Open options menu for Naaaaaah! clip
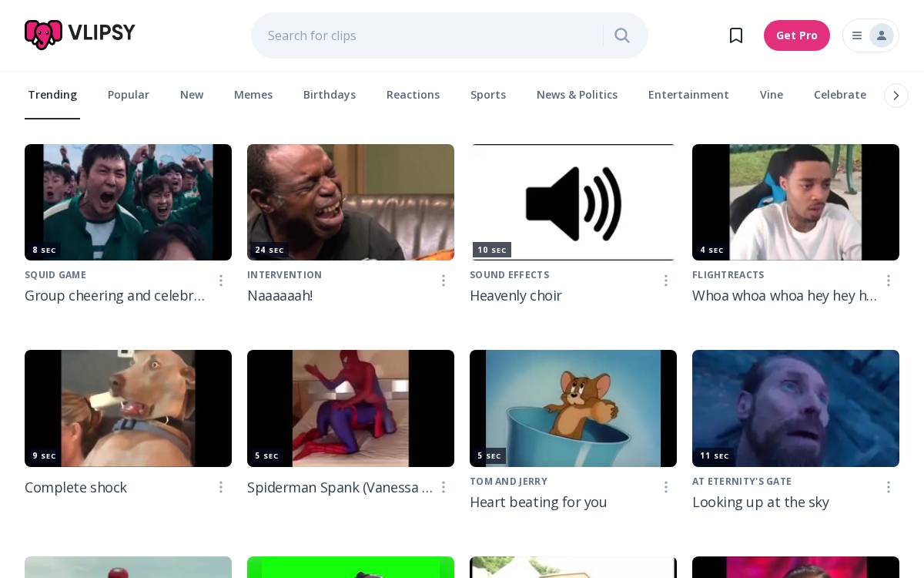924x578 pixels. pos(444,281)
